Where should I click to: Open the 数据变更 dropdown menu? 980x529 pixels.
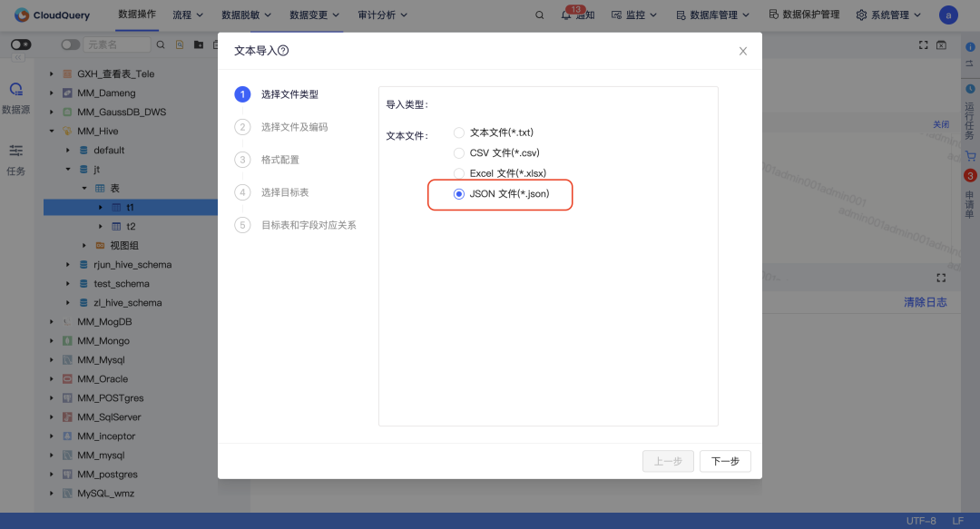(x=314, y=15)
